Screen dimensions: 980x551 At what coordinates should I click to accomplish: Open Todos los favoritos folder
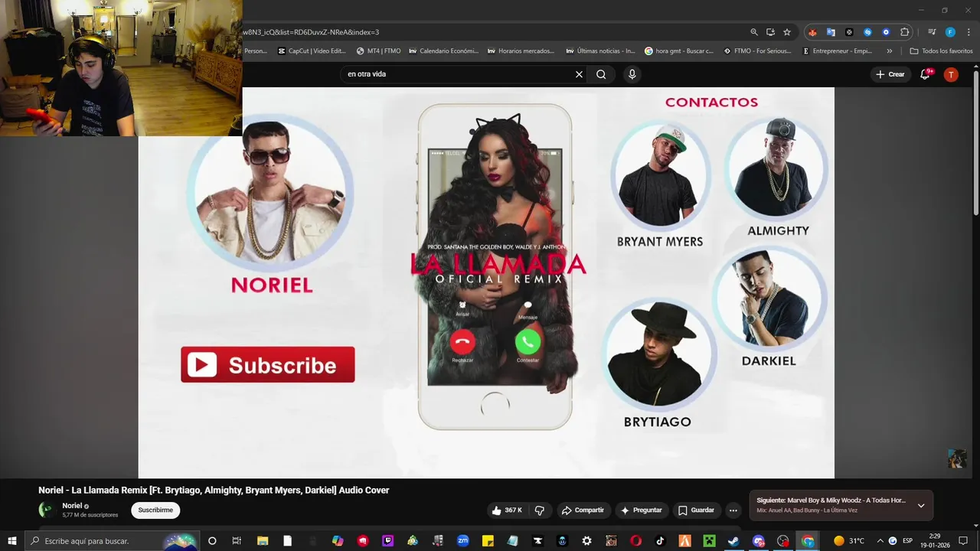[941, 51]
